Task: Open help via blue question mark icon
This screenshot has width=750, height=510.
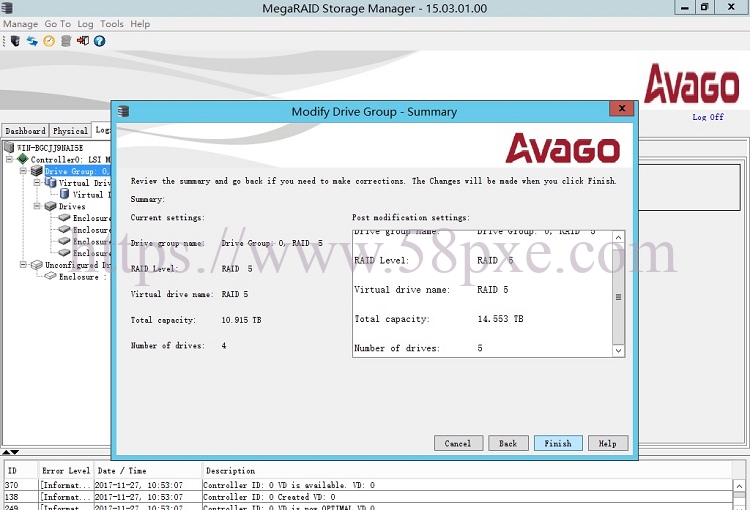Action: [x=99, y=41]
